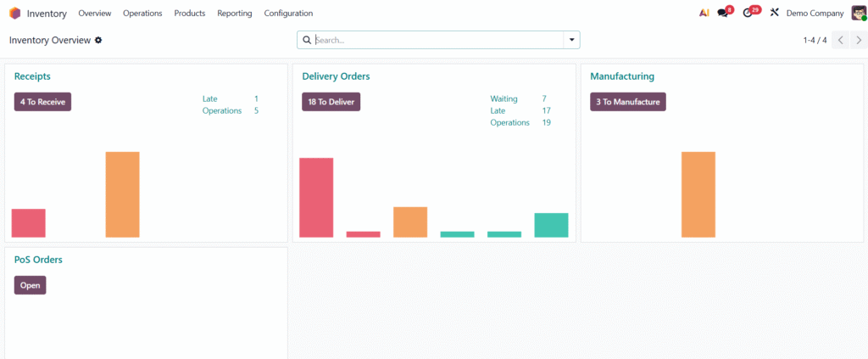Click inside the Search input field
Image resolution: width=868 pixels, height=359 pixels.
pyautogui.click(x=437, y=40)
